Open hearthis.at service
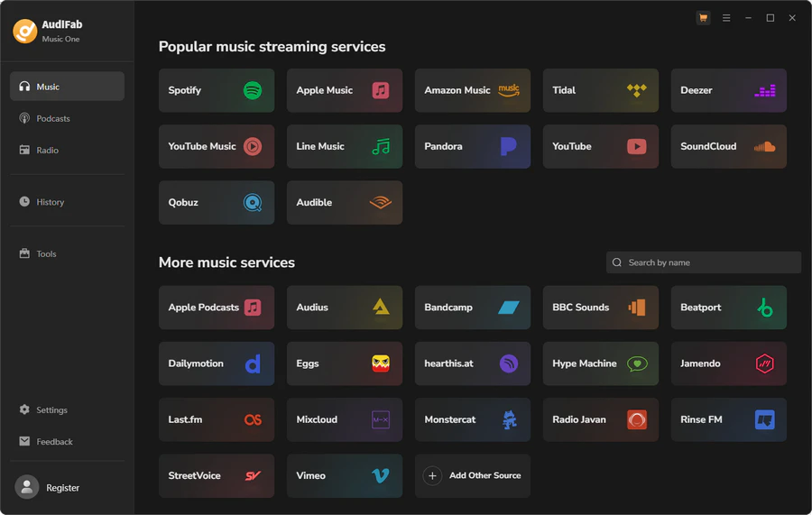Viewport: 812px width, 515px height. pos(472,363)
